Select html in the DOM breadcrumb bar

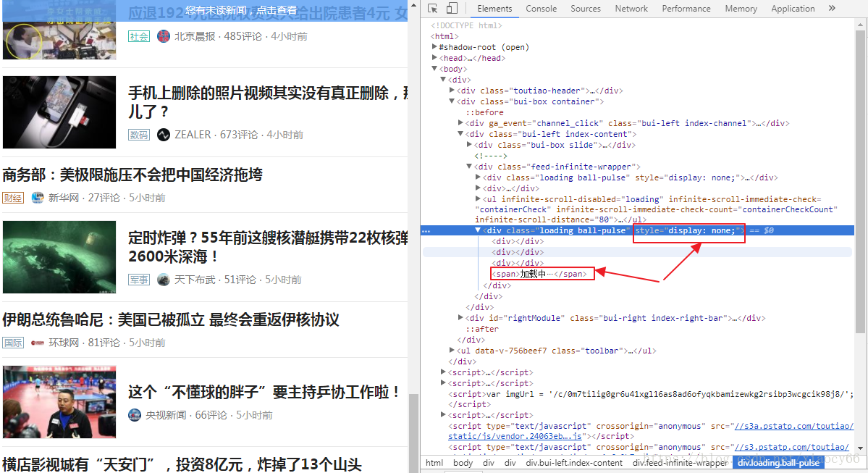[x=434, y=463]
